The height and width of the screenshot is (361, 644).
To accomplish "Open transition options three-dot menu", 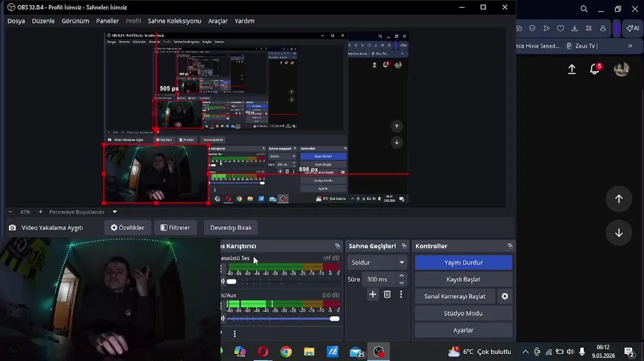I will [x=401, y=294].
